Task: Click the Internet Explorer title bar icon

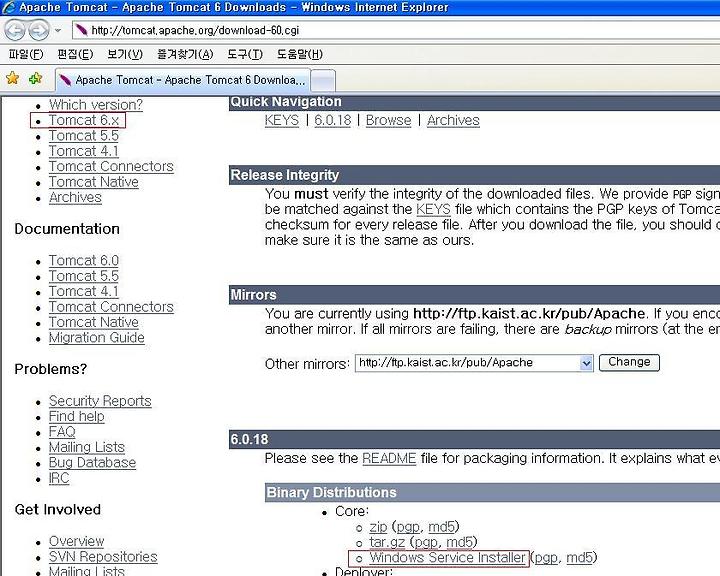Action: pos(8,7)
